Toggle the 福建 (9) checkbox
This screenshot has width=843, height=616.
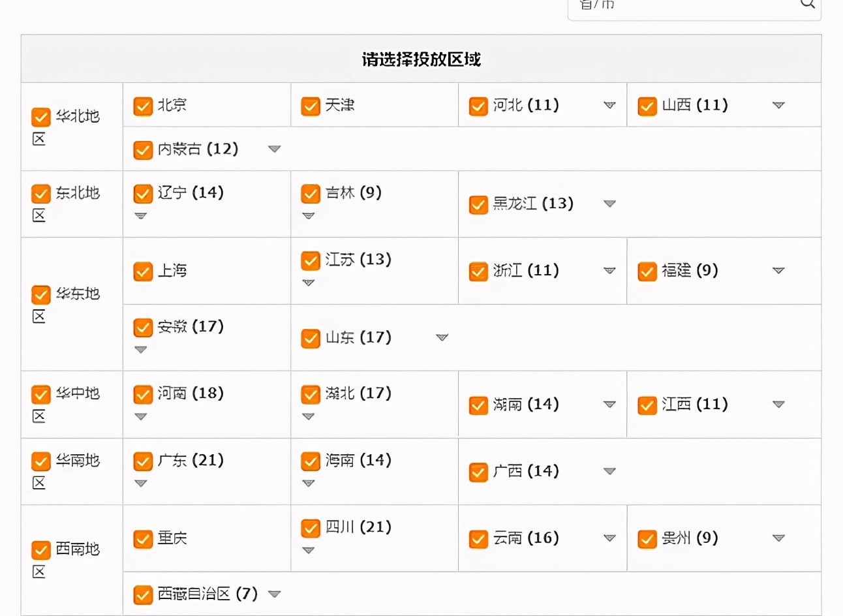tap(647, 271)
